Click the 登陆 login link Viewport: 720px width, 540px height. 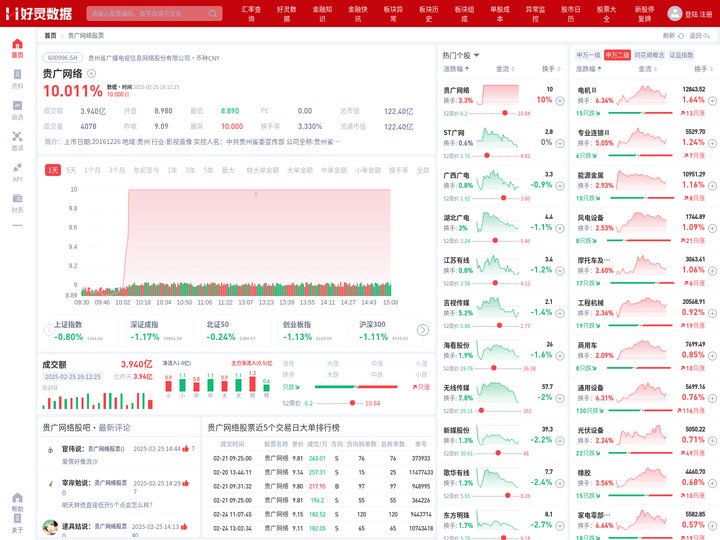[x=691, y=14]
